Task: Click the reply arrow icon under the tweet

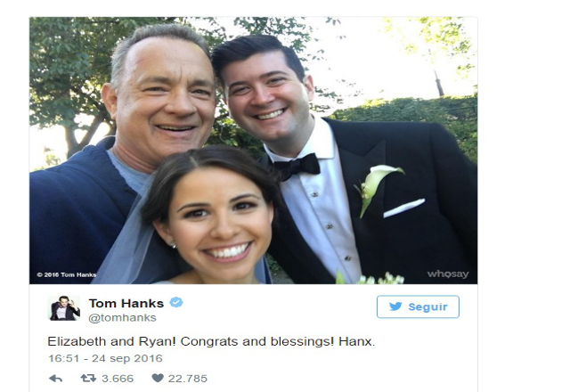Action: [x=55, y=379]
